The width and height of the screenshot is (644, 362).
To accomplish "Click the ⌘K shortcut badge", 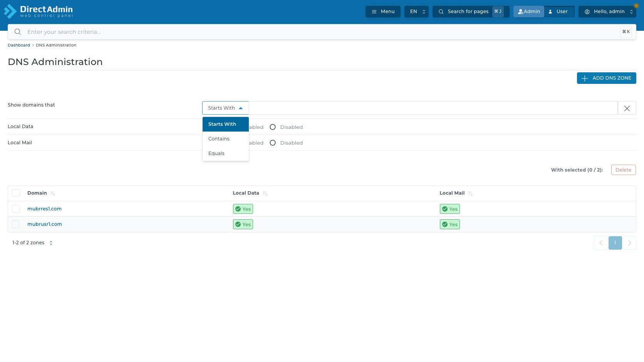I will click(x=626, y=32).
